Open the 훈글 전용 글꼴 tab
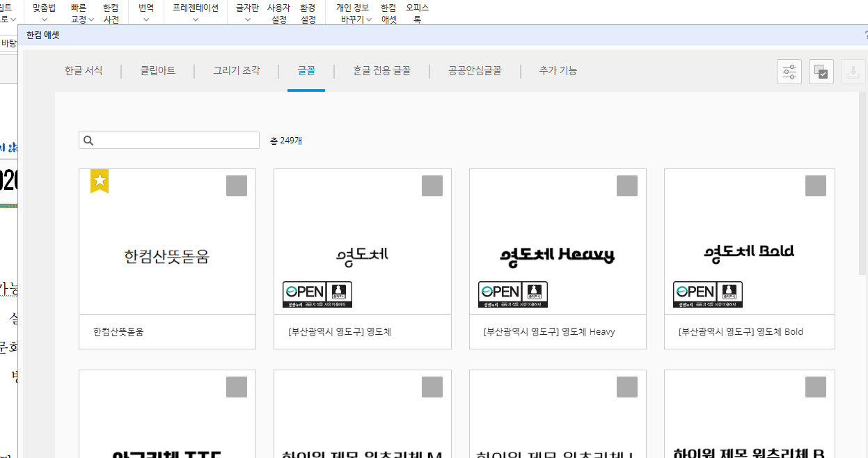 pos(382,71)
